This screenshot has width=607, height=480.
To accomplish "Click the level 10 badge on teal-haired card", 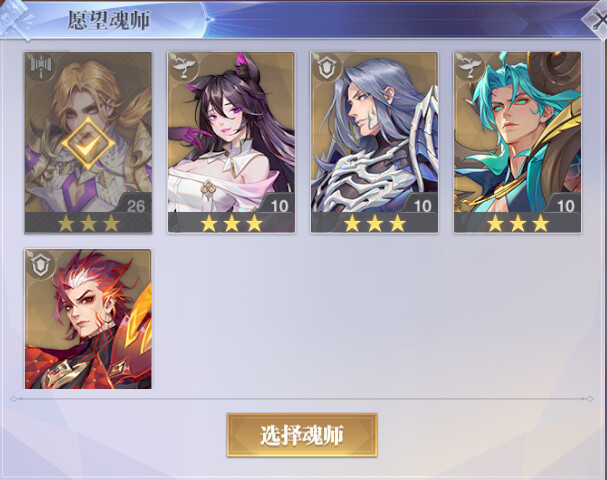I will (x=564, y=204).
